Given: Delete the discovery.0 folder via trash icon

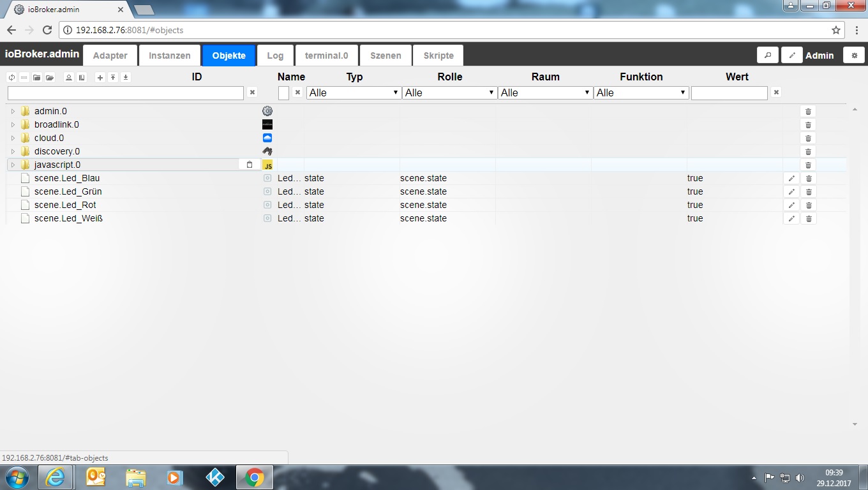Looking at the screenshot, I should click(x=809, y=152).
